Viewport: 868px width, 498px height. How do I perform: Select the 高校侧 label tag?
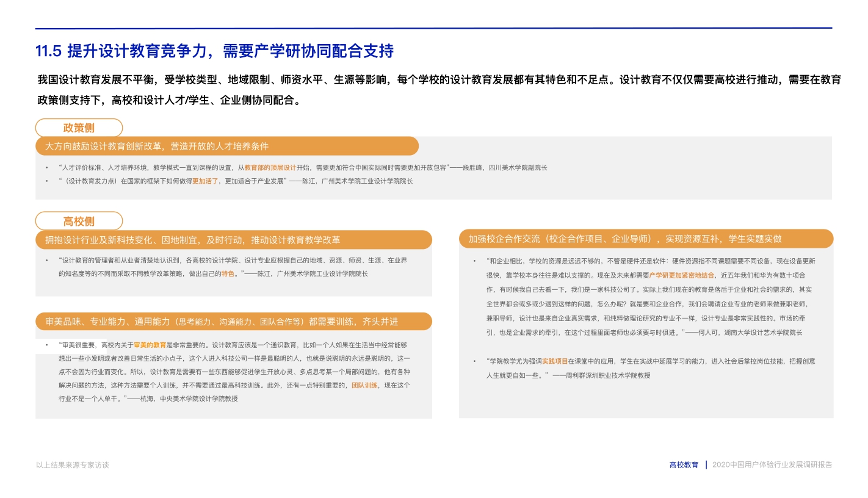point(79,221)
